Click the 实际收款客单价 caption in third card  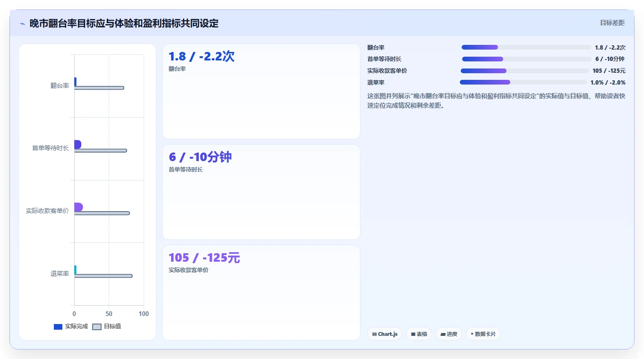tap(189, 270)
